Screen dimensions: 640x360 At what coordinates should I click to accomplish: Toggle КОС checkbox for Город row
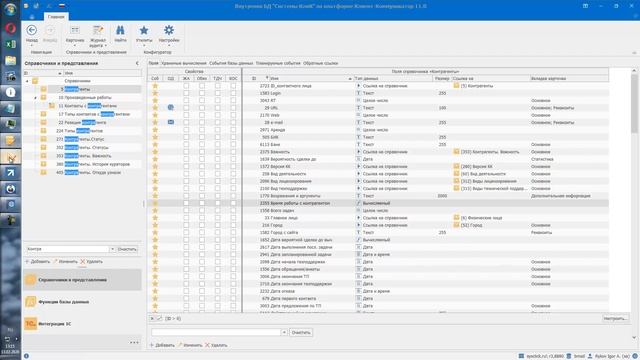233,225
